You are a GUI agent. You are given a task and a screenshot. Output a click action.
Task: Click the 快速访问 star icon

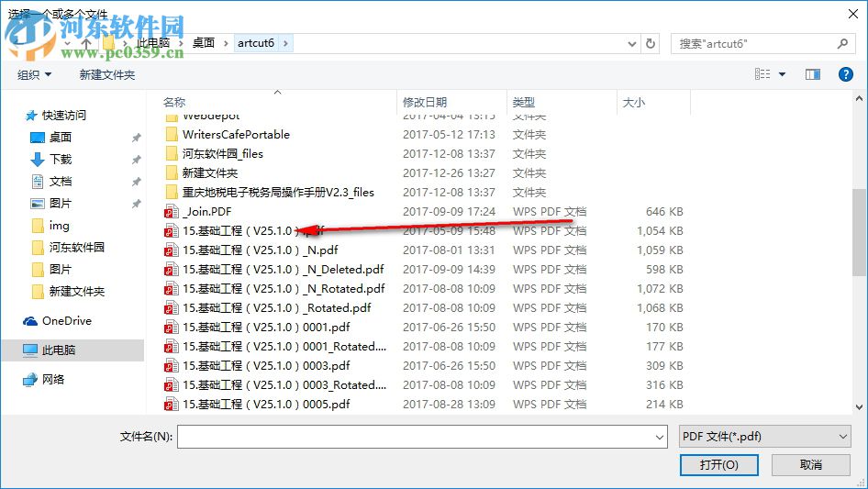tap(31, 116)
